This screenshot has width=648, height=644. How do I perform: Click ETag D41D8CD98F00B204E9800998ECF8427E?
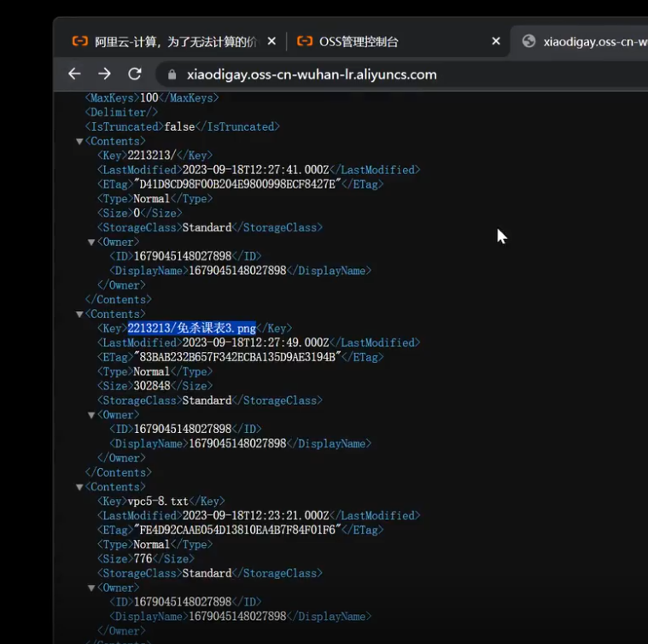pyautogui.click(x=237, y=184)
